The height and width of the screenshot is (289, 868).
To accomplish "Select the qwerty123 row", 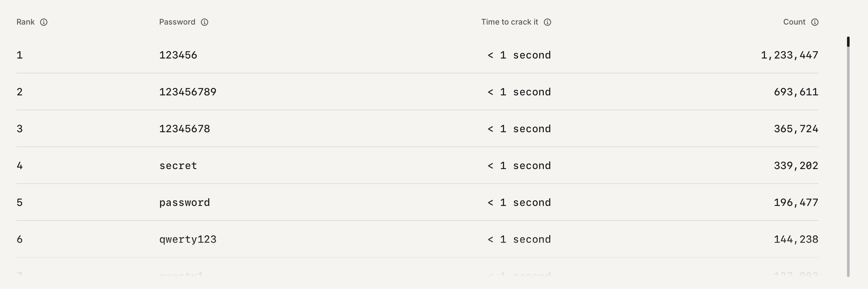I will point(188,239).
